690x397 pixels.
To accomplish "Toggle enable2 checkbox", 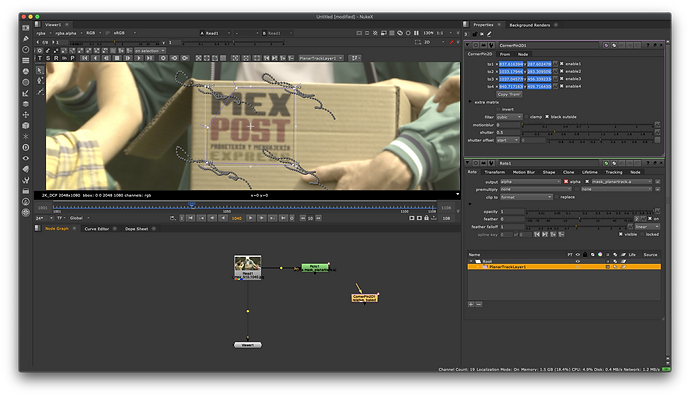I will 562,71.
